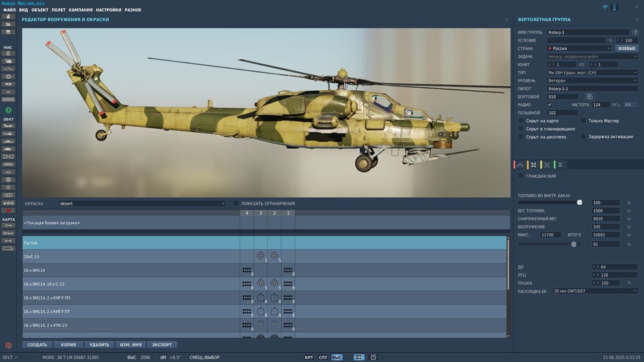
Task: Click the red X delete icon in sidebar
Action: pyautogui.click(x=8, y=211)
